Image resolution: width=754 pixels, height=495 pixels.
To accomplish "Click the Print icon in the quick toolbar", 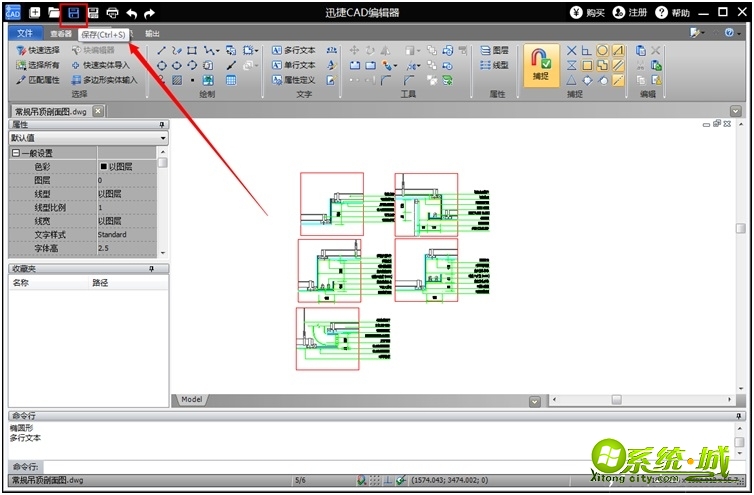I will [x=112, y=13].
